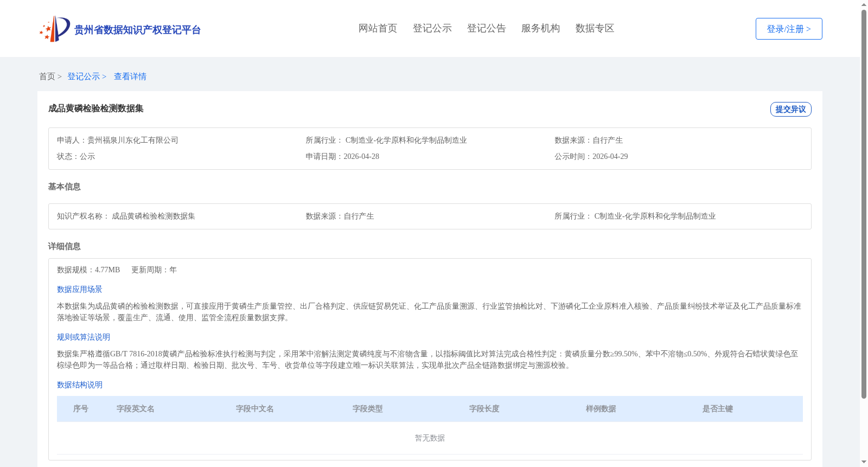Click the 申请日期：2026-04-28 text
The width and height of the screenshot is (868, 467).
[x=342, y=156]
